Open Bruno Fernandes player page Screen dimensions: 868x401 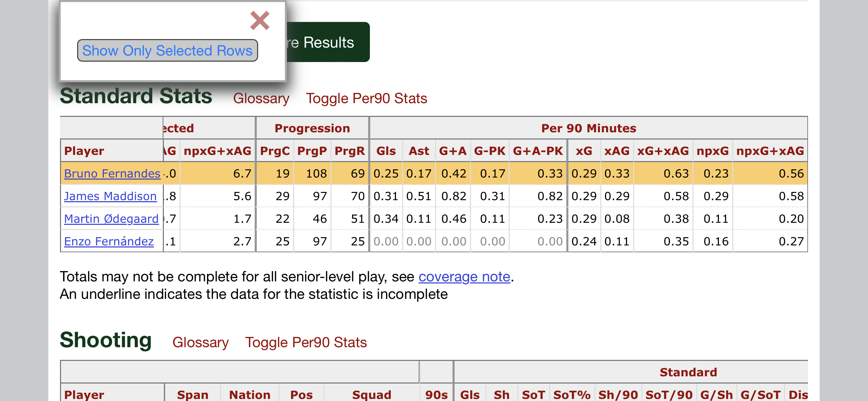pyautogui.click(x=112, y=173)
